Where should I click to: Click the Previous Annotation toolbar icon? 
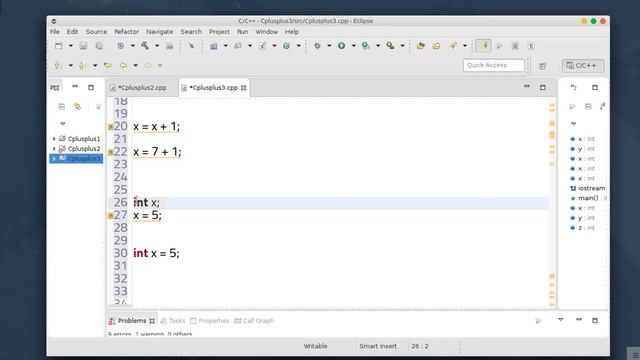click(x=82, y=65)
